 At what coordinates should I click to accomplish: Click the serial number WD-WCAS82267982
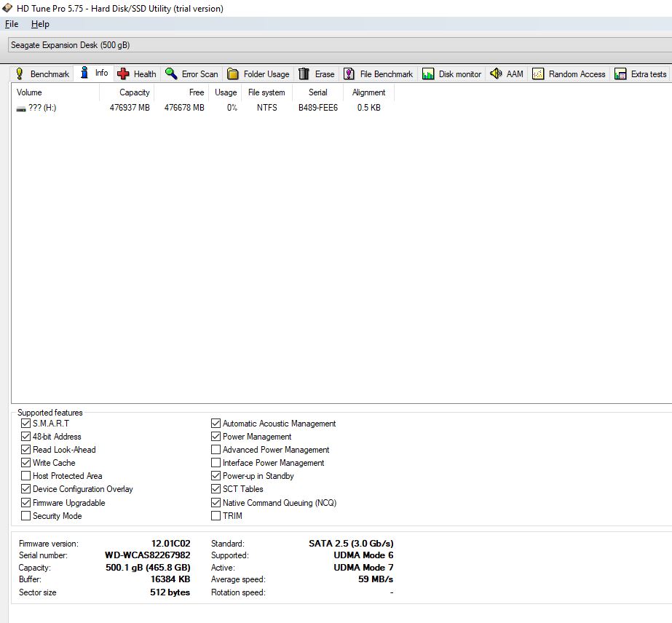[147, 555]
